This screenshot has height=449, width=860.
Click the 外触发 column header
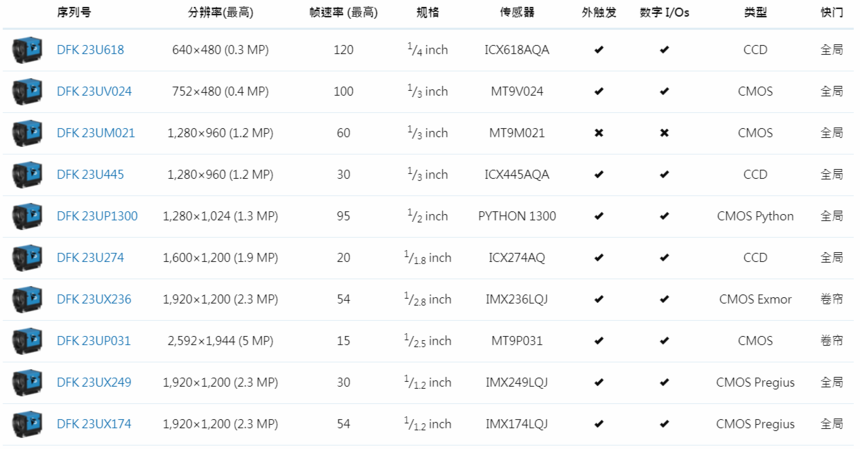tap(598, 13)
